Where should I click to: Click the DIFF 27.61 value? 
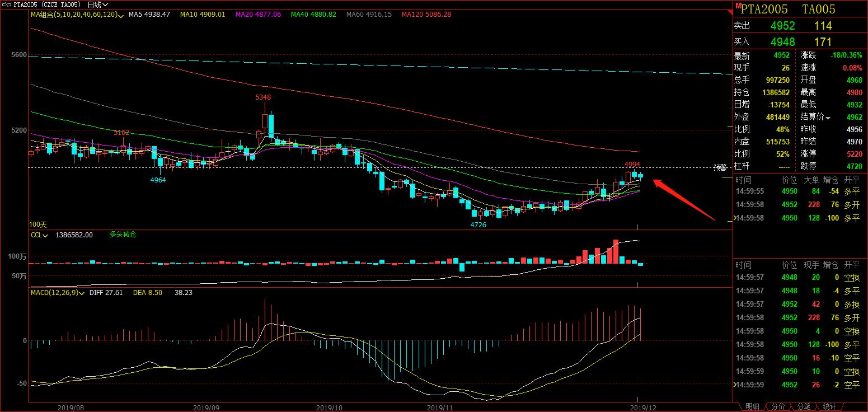click(106, 293)
